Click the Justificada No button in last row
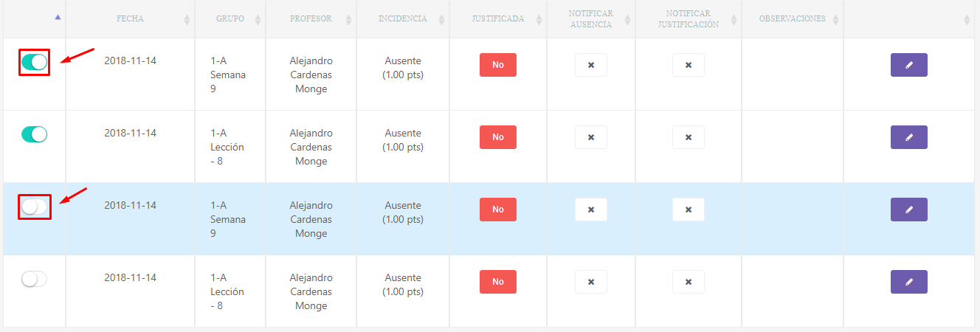This screenshot has height=332, width=980. (x=498, y=282)
